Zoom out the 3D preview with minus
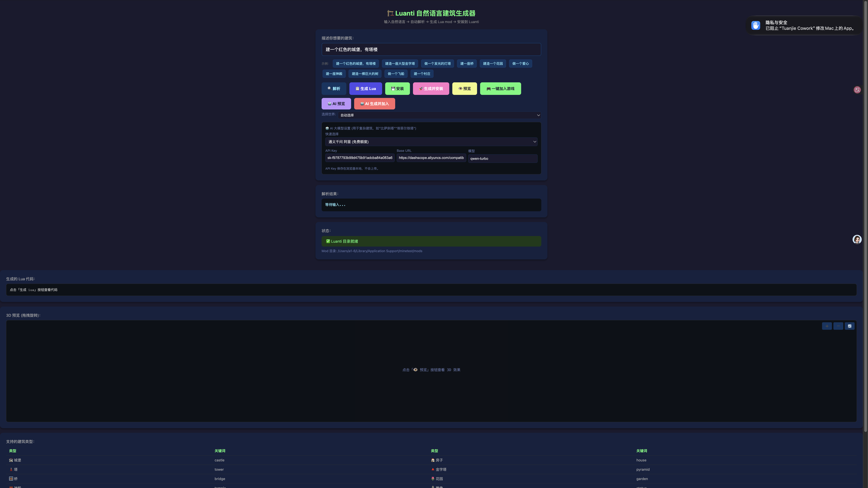 838,326
